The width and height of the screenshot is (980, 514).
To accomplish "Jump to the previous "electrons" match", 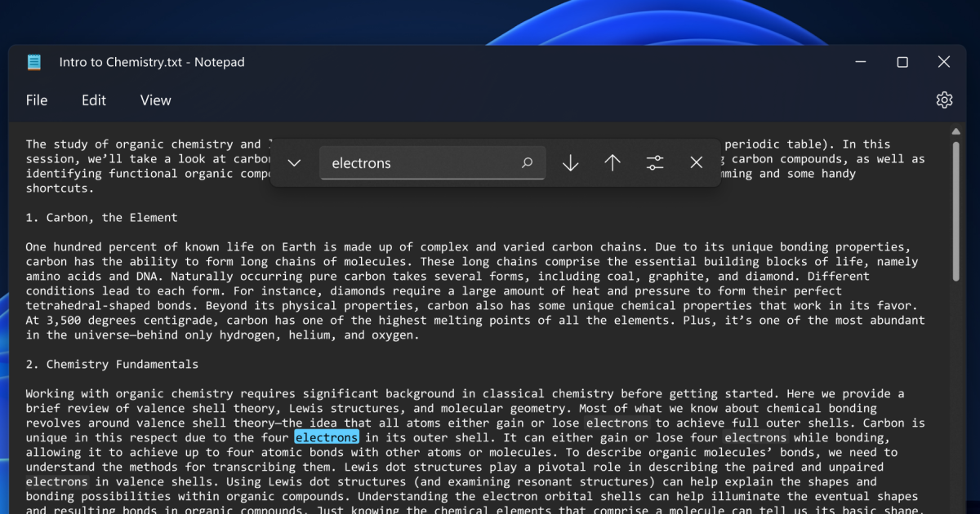I will point(612,162).
